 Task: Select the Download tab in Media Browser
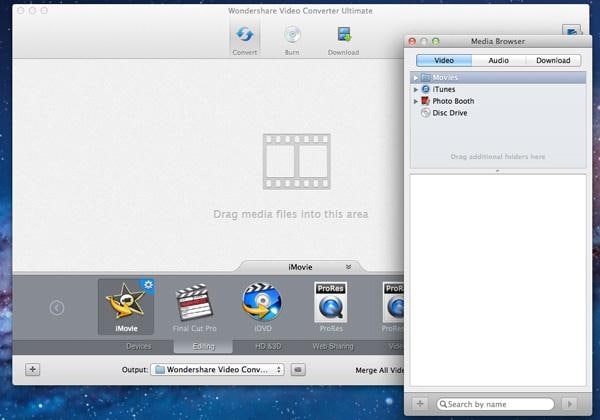pos(553,60)
